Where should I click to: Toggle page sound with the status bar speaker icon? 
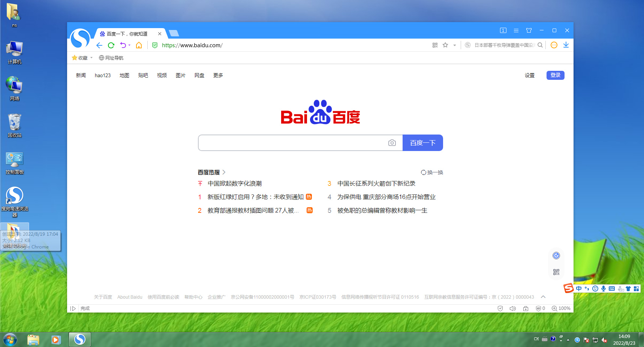tap(513, 308)
